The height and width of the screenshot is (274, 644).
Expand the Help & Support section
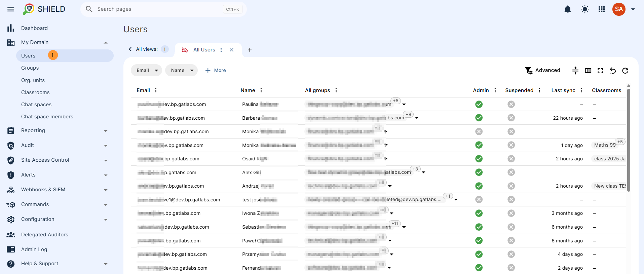(x=106, y=264)
